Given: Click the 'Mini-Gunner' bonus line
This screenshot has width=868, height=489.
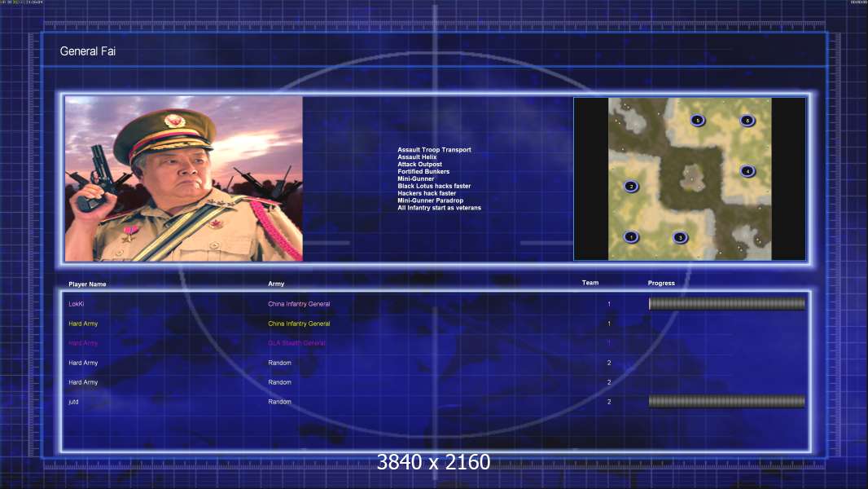Looking at the screenshot, I should [x=416, y=178].
